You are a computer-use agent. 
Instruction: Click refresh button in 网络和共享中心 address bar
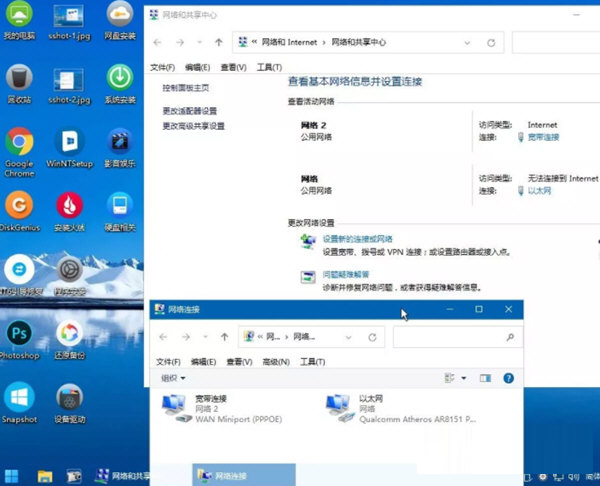(491, 43)
